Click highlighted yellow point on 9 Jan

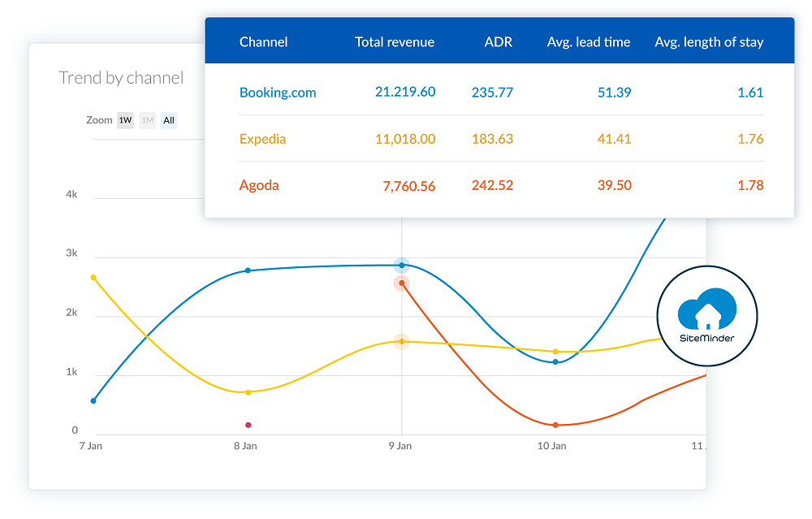coord(401,342)
